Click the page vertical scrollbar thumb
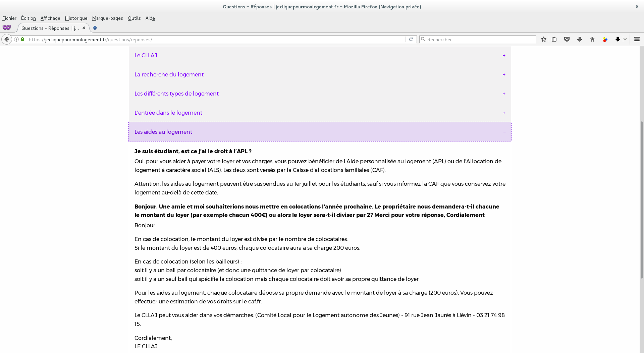Image resolution: width=644 pixels, height=353 pixels. click(x=642, y=199)
